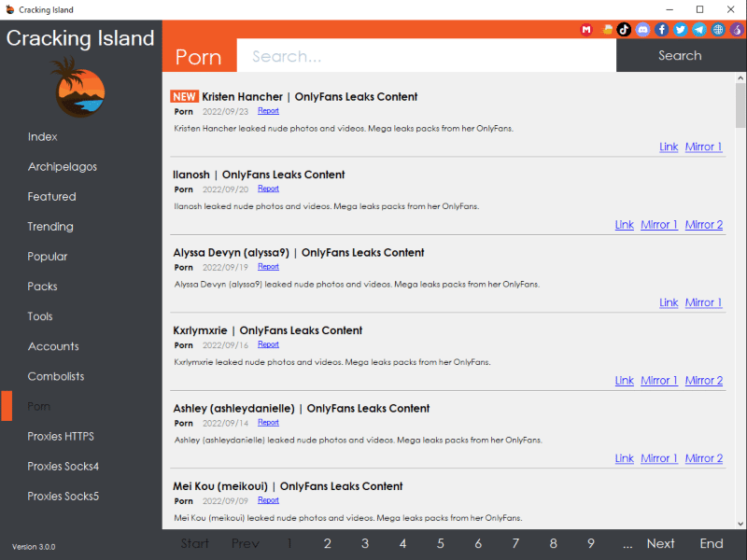The width and height of the screenshot is (747, 560).
Task: Open the Tools section
Action: [40, 316]
